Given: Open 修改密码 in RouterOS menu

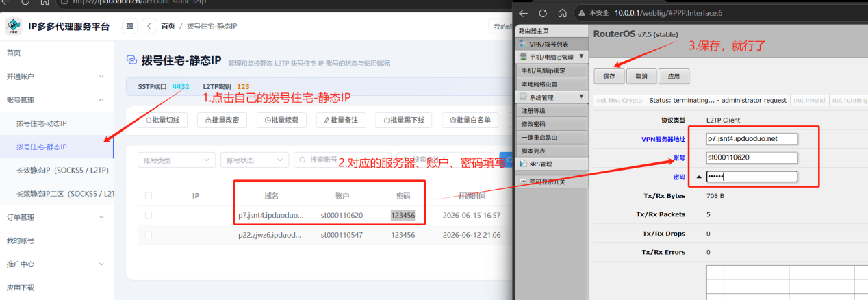Looking at the screenshot, I should click(x=552, y=124).
